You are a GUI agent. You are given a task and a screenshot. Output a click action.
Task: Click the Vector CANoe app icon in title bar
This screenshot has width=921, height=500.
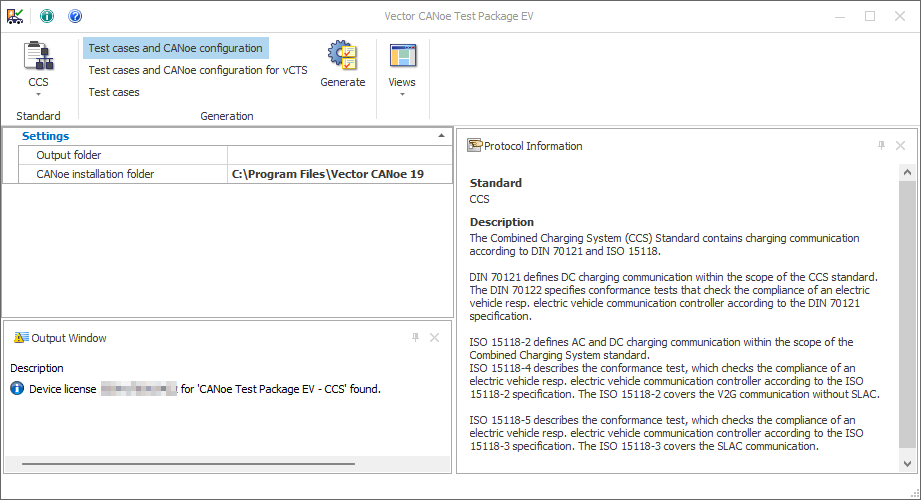tap(15, 16)
